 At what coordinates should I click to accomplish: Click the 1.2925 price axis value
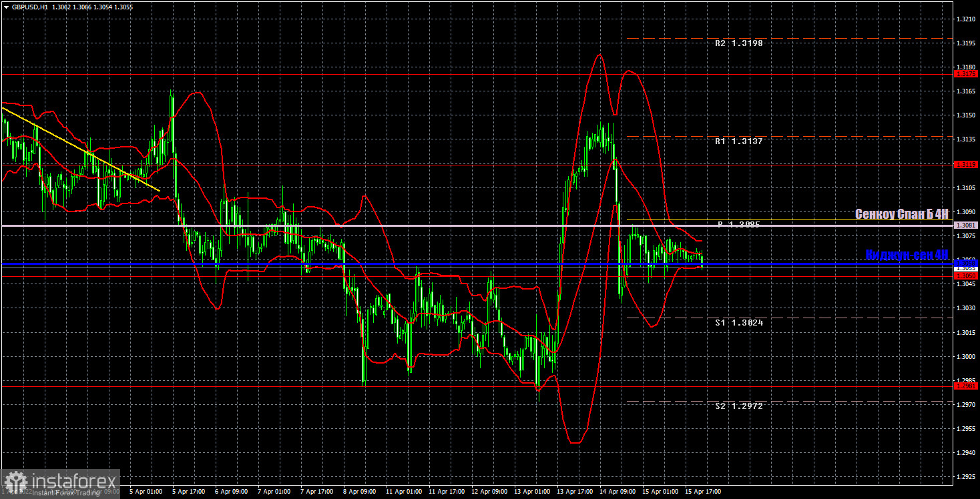tap(967, 477)
